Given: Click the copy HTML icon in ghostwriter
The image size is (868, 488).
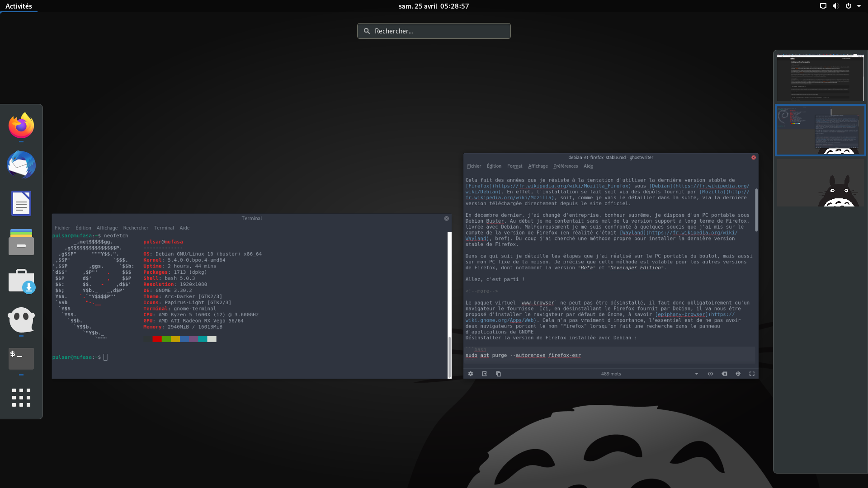Looking at the screenshot, I should click(498, 374).
